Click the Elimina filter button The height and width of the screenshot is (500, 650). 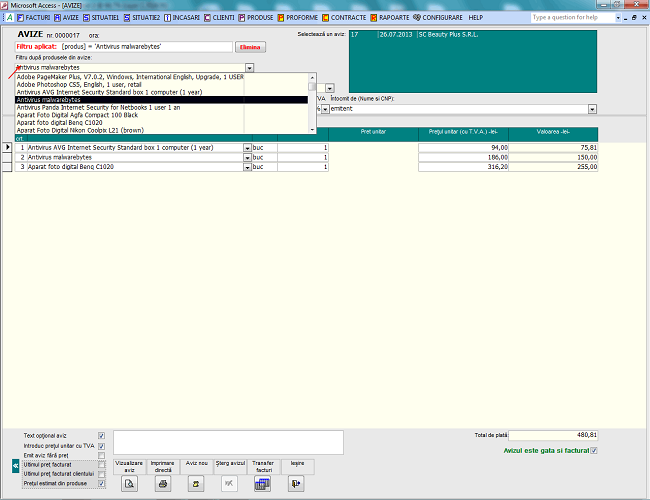[249, 47]
